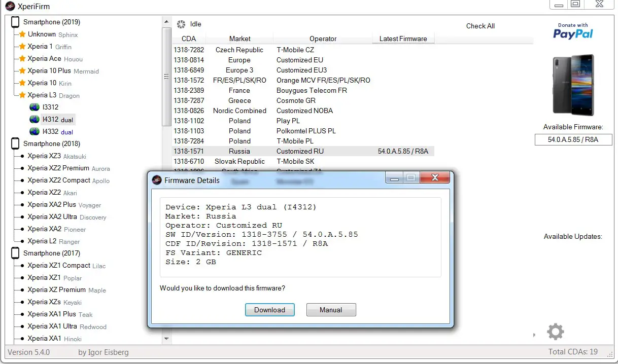
Task: Select Xperia XZ2 Akari
Action: [52, 192]
